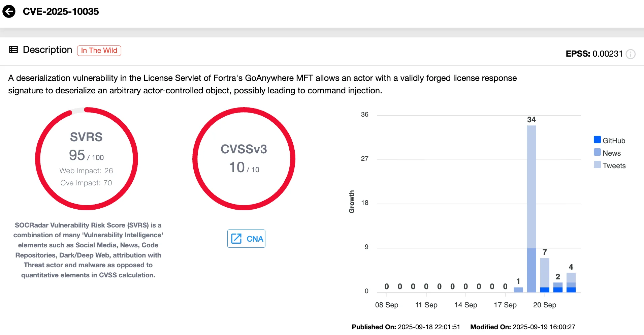This screenshot has height=335, width=644.
Task: Click the tallest bar labeled 34
Action: point(531,202)
